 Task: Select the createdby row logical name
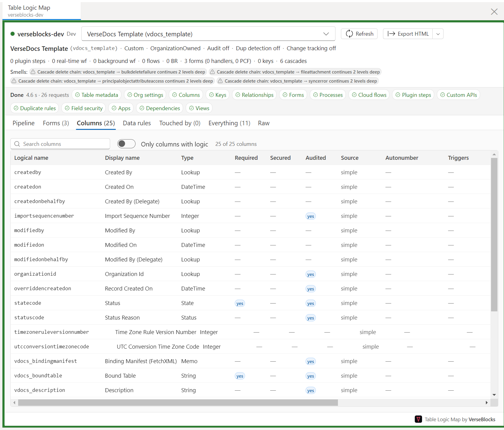(x=28, y=172)
